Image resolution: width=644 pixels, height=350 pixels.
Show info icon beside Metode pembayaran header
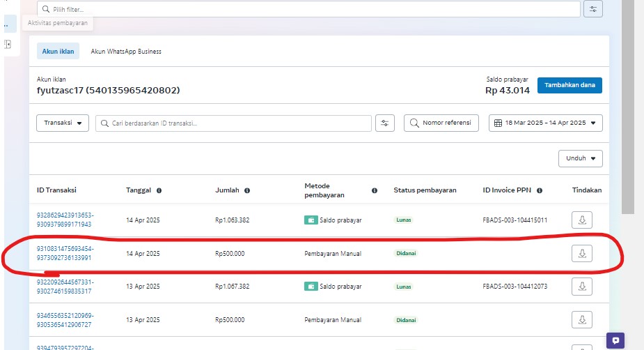coord(375,190)
